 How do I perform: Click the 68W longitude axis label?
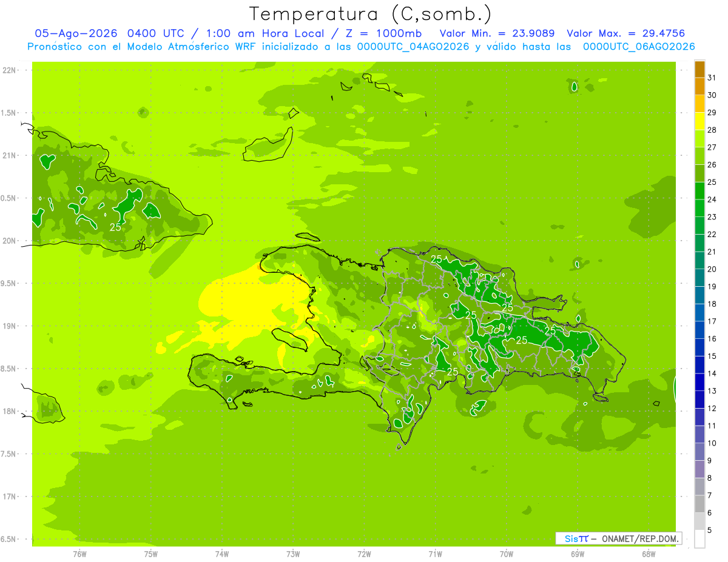(648, 554)
